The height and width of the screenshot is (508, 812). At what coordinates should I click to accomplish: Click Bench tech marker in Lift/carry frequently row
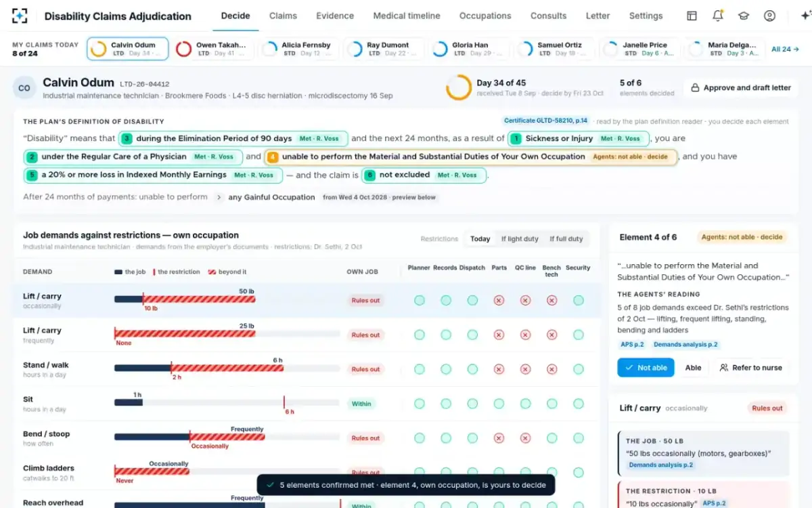(x=551, y=335)
